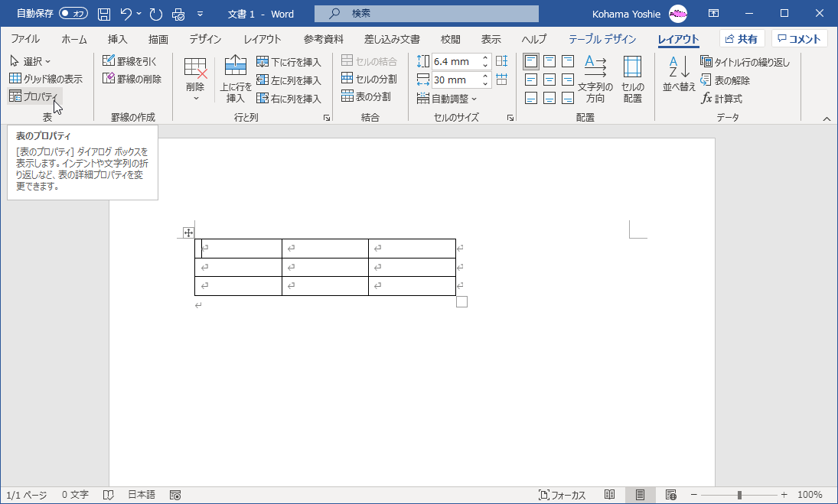Open the 自動調整 dropdown
Viewport: 838px width, 504px height.
click(447, 99)
